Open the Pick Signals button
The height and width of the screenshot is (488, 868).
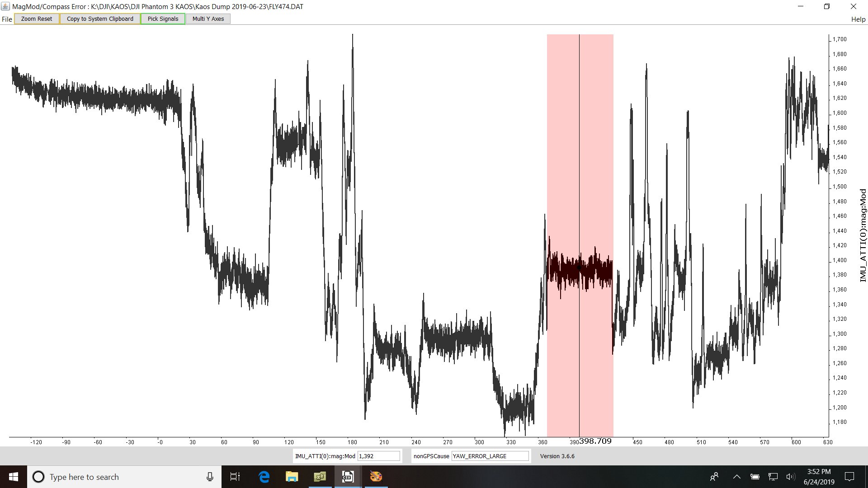click(x=163, y=19)
